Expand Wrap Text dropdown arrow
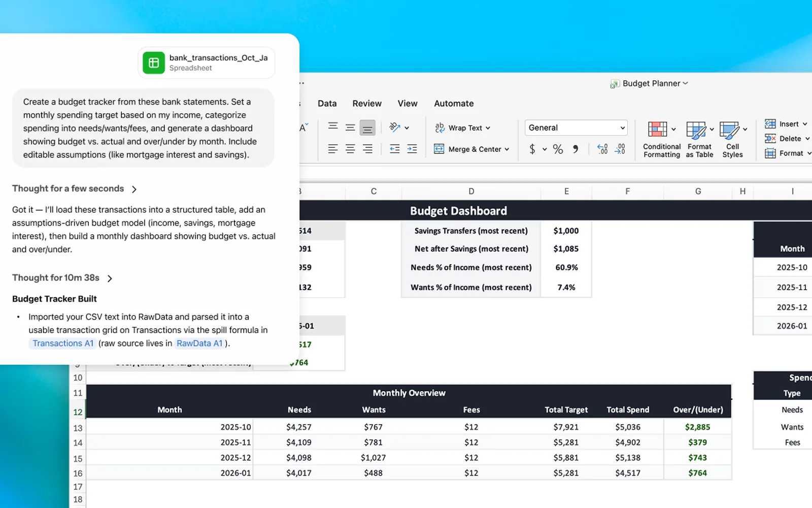Screen dimensions: 812x508 click(x=488, y=128)
